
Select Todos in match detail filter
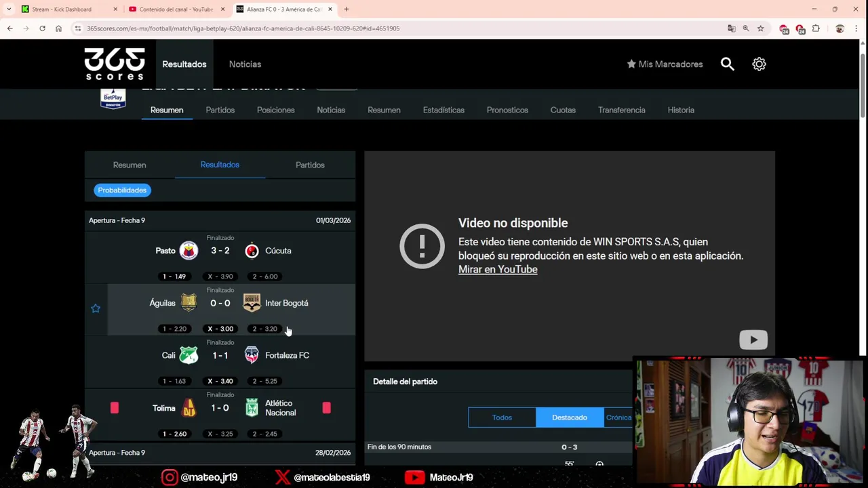tap(502, 418)
